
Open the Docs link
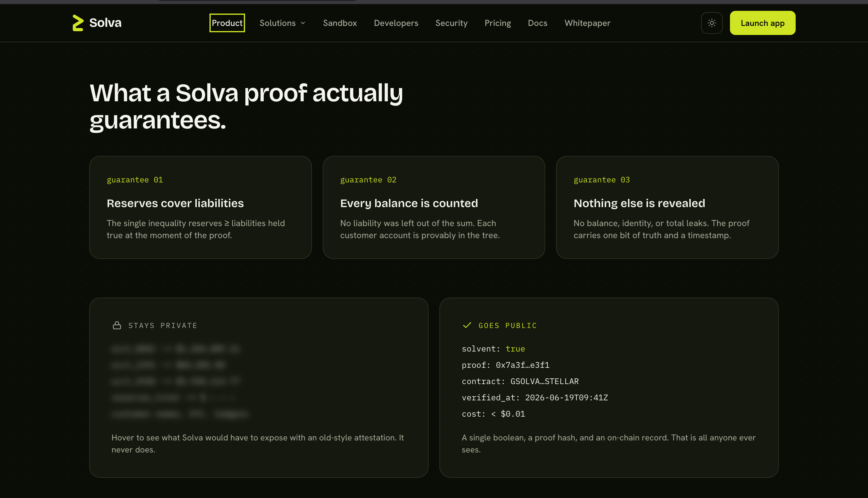pyautogui.click(x=537, y=23)
